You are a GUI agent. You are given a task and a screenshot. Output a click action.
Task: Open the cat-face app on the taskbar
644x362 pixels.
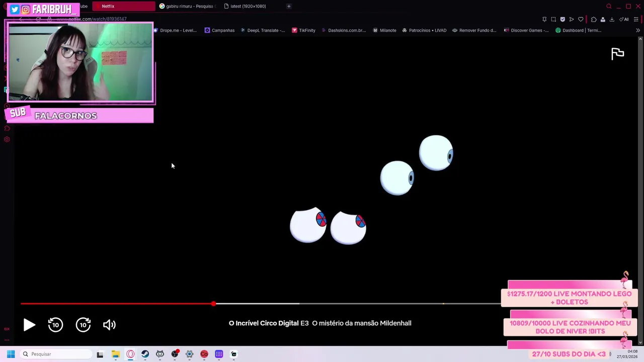coord(160,354)
